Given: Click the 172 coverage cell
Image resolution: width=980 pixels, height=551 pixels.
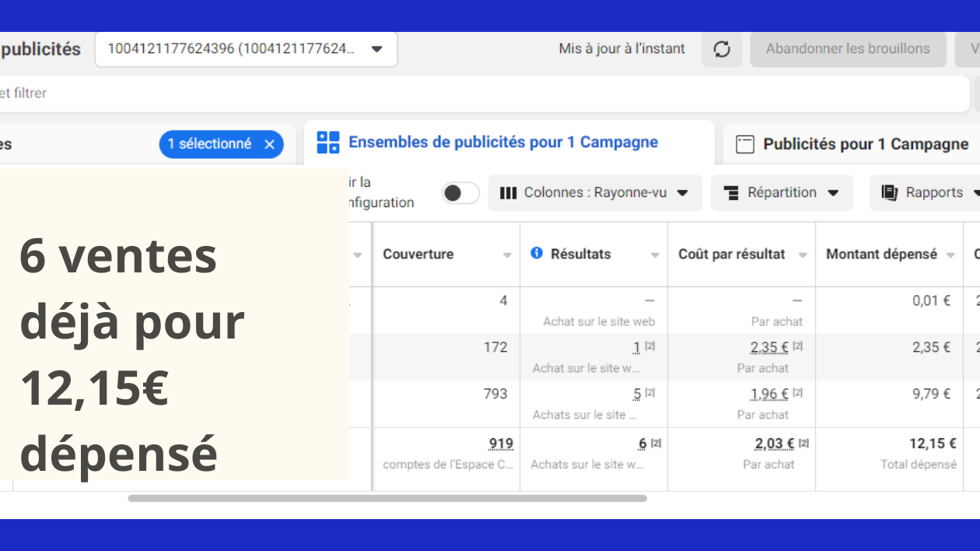Looking at the screenshot, I should click(495, 347).
